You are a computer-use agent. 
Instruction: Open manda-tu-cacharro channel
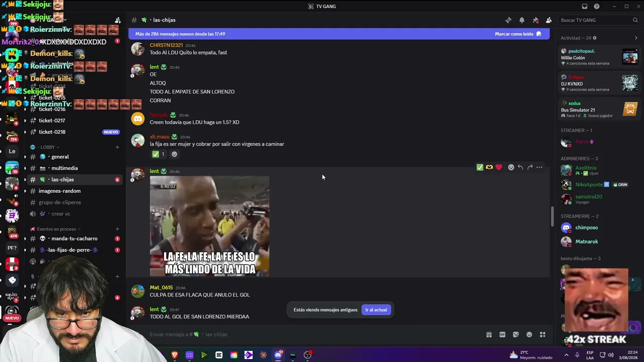(74, 239)
